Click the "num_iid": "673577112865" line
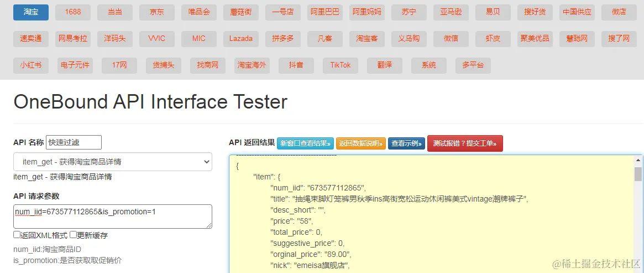 318,188
